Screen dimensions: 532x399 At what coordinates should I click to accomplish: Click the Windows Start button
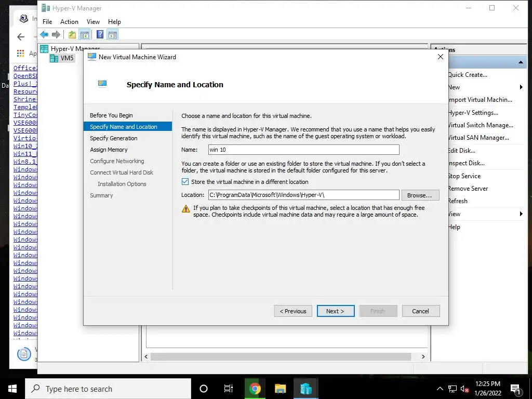[12, 389]
